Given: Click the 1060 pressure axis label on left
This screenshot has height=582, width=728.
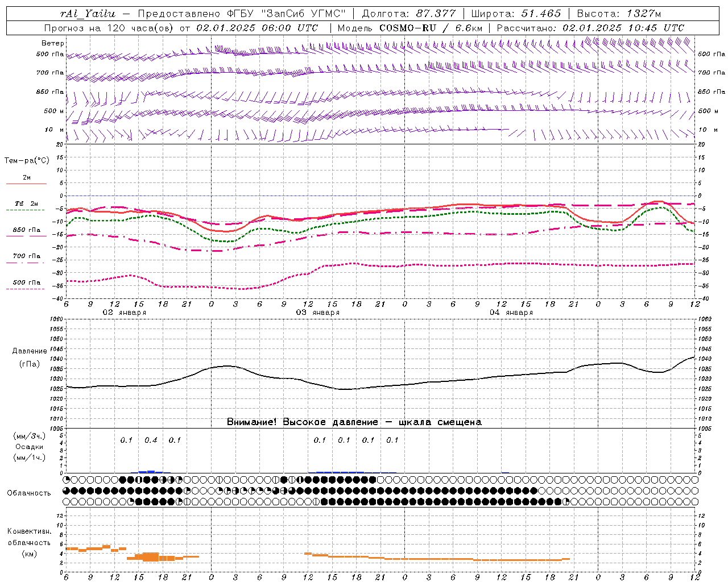Looking at the screenshot, I should 57,319.
